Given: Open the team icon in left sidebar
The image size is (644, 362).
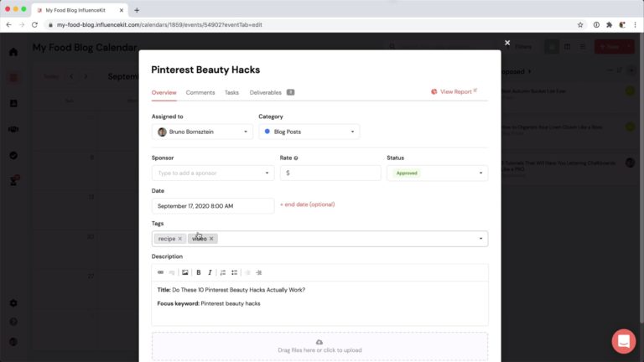Looking at the screenshot, I should coord(13,129).
